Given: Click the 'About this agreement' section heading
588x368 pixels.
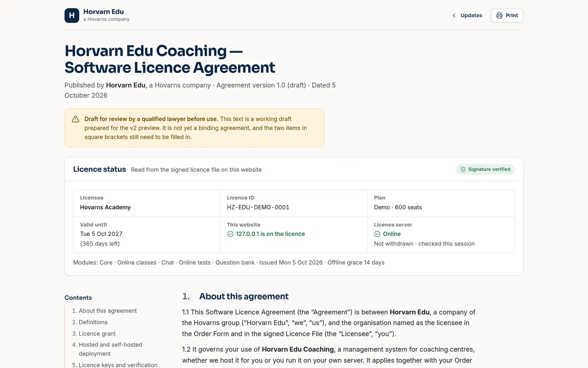Looking at the screenshot, I should click(244, 296).
